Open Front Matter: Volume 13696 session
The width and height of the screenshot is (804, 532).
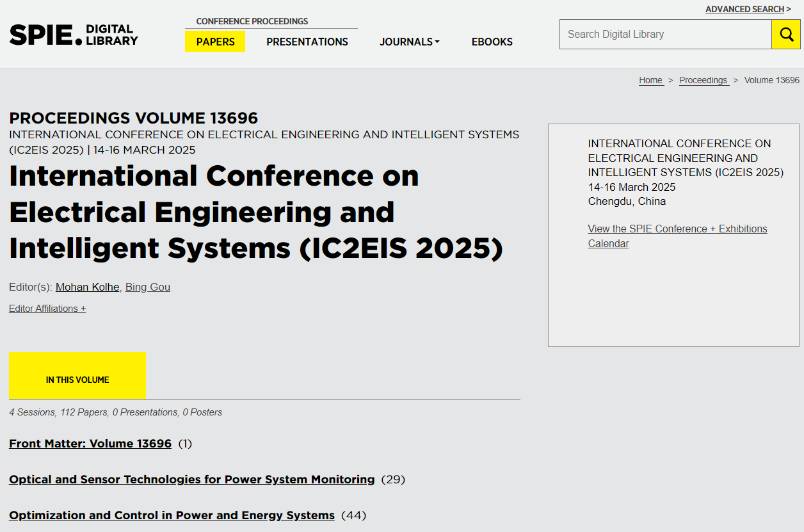coord(90,444)
